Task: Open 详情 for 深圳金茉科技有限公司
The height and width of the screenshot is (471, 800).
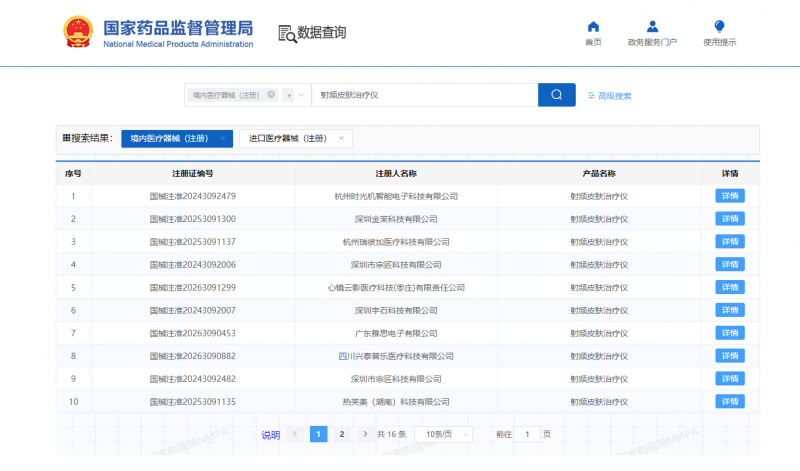Action: [730, 219]
